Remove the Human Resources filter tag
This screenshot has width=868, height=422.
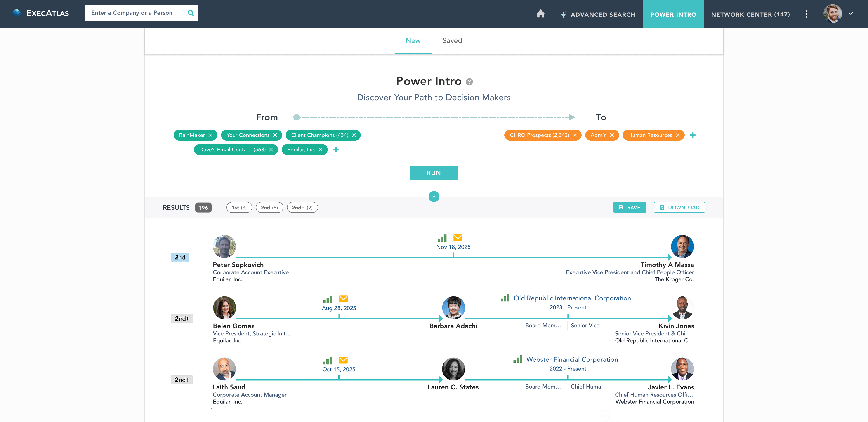[678, 135]
